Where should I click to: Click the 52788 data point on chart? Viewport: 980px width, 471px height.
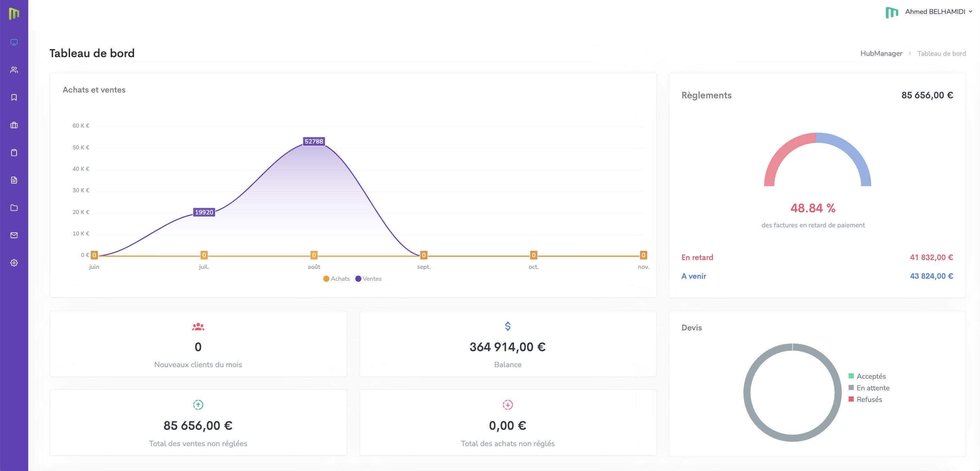point(314,142)
